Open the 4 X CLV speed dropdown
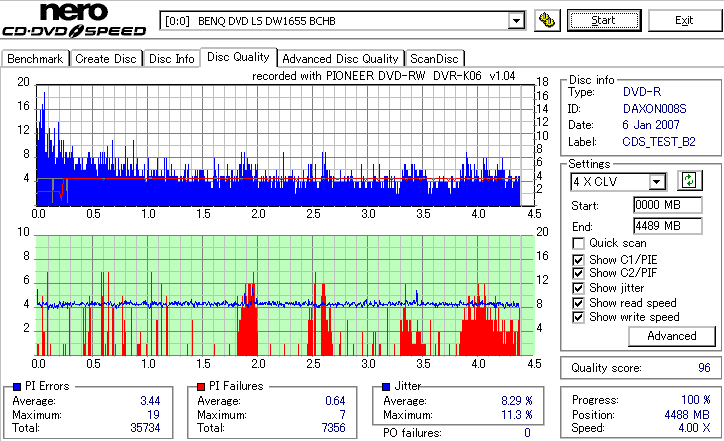 [x=618, y=181]
